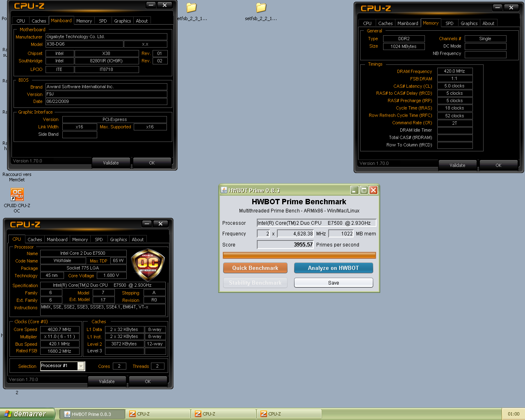Click Validate in CPU tab window
525x420 pixels.
pyautogui.click(x=107, y=381)
